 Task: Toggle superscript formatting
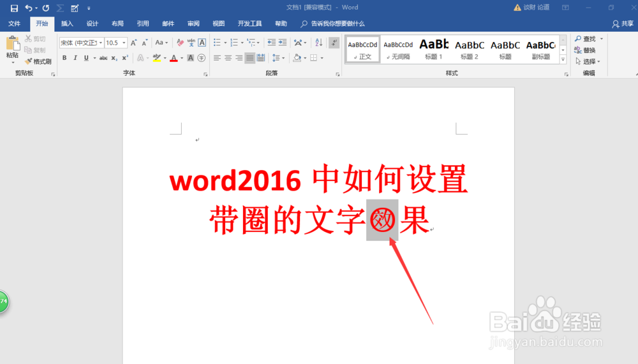pyautogui.click(x=125, y=58)
